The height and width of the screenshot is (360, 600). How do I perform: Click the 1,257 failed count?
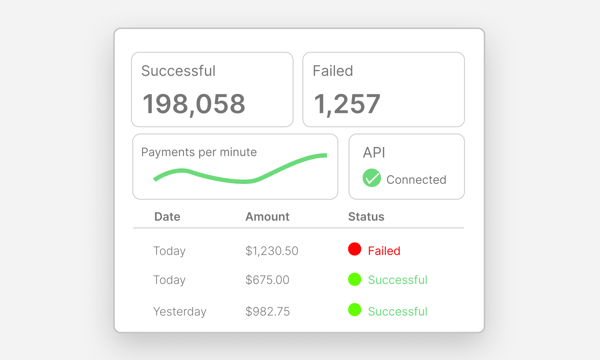(347, 104)
